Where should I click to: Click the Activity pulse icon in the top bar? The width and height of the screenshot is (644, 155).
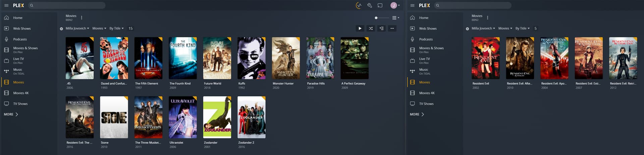coord(359,5)
